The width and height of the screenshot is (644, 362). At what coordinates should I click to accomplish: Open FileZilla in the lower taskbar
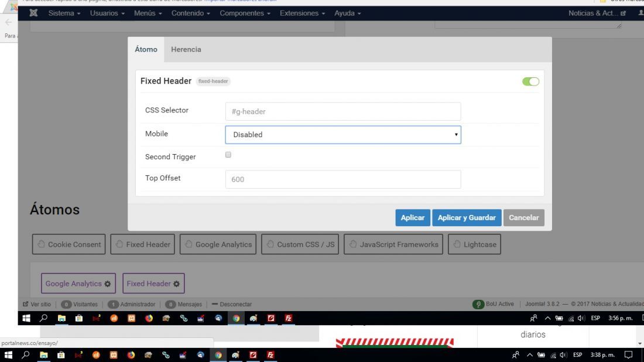(270, 355)
